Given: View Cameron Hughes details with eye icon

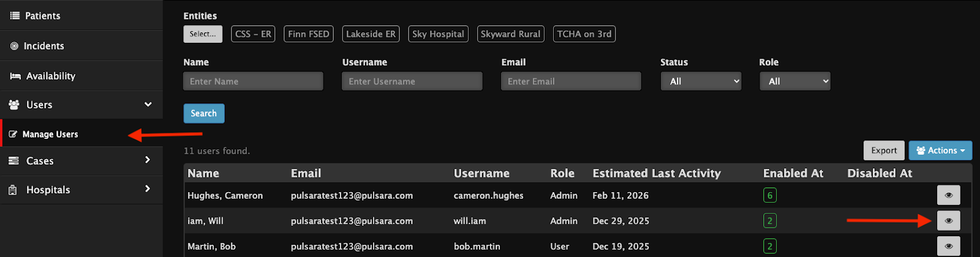Looking at the screenshot, I should 948,195.
